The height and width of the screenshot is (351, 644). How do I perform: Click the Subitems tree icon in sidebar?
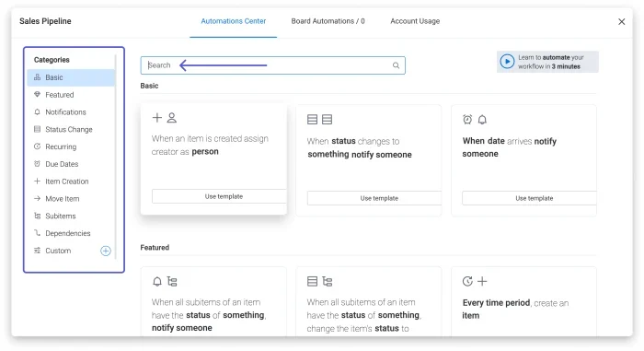click(37, 216)
